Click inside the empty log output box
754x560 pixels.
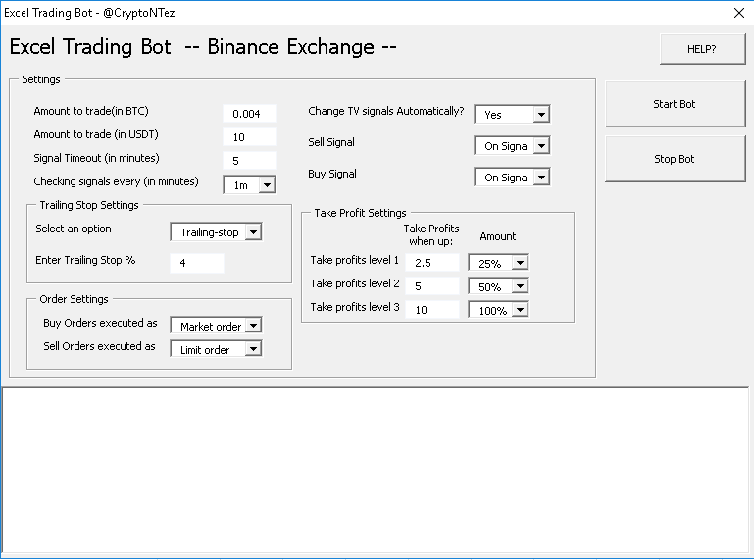tap(376, 471)
